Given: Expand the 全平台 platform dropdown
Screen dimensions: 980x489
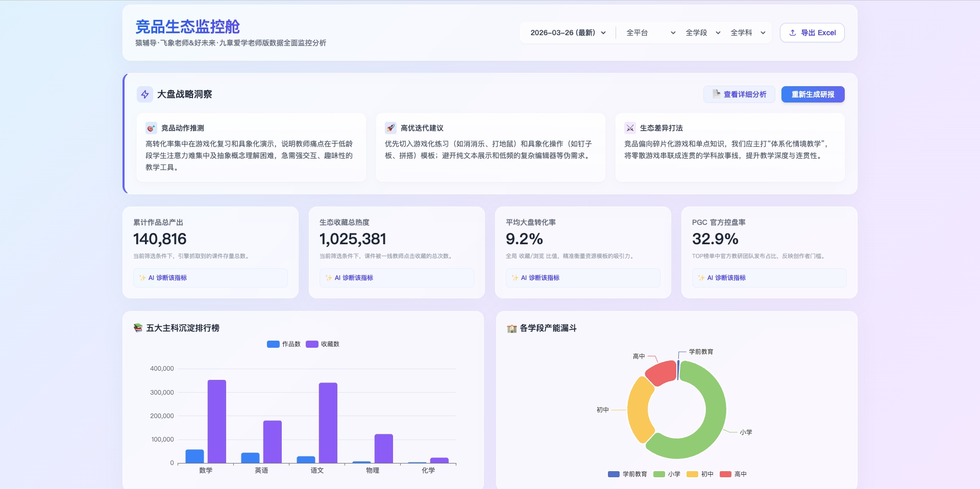Looking at the screenshot, I should (650, 33).
